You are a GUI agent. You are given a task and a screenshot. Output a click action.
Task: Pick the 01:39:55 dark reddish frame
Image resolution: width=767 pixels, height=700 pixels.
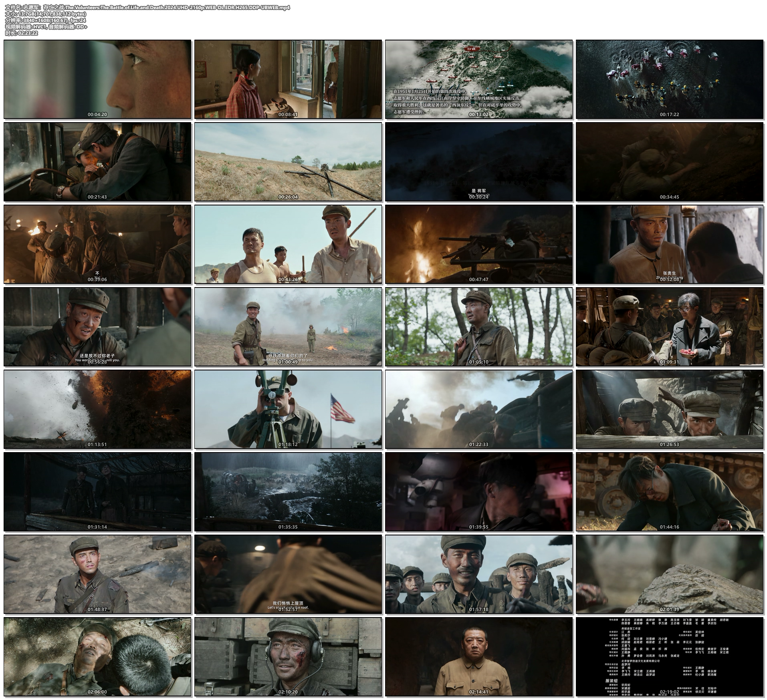pos(479,492)
